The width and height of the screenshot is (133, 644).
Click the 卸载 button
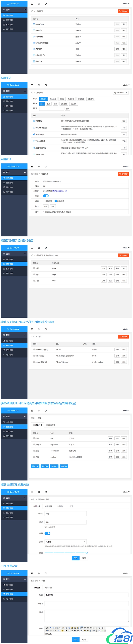(x=53, y=206)
